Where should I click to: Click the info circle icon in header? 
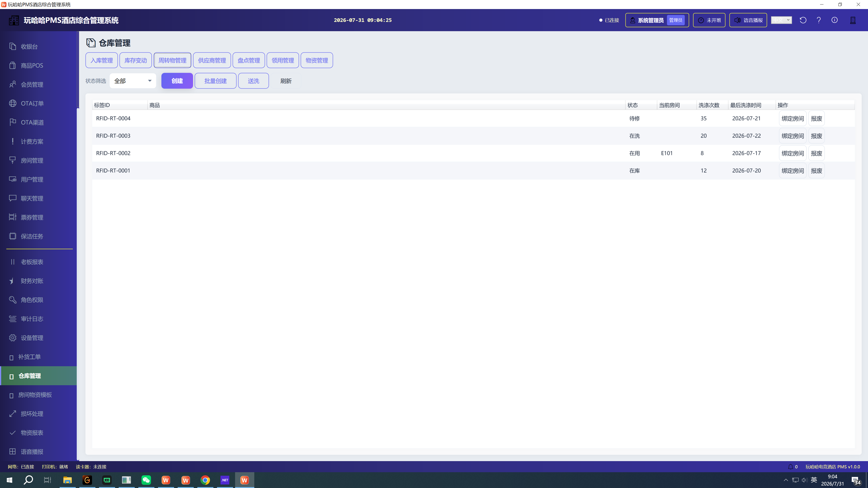click(835, 20)
